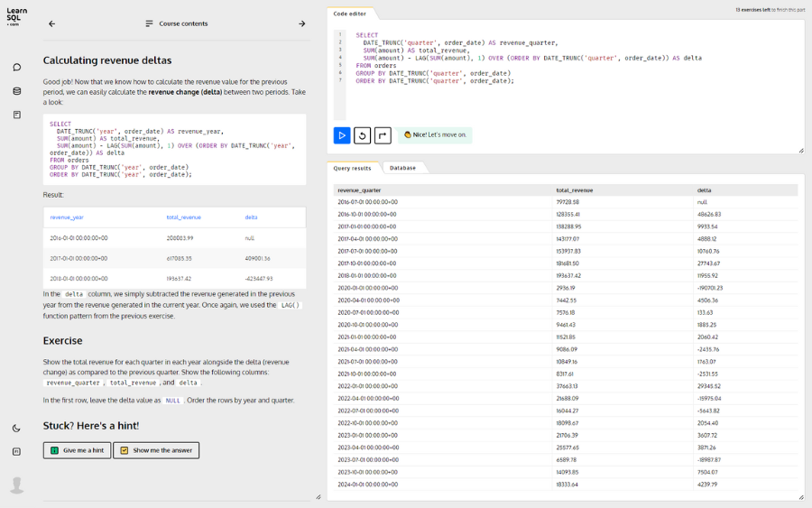Click the example value -423447.93
The image size is (812, 508).
[x=259, y=279]
